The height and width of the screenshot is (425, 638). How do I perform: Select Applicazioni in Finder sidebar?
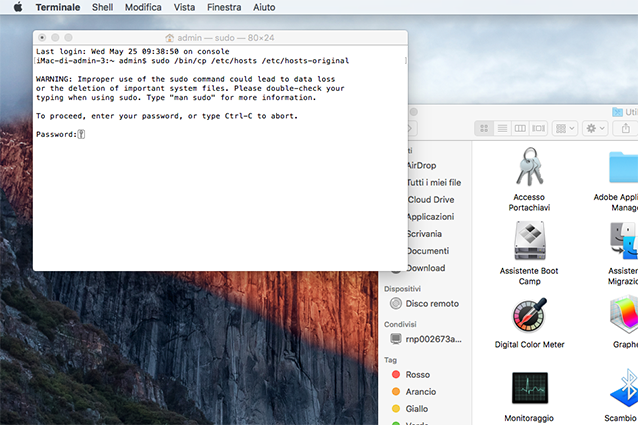430,217
